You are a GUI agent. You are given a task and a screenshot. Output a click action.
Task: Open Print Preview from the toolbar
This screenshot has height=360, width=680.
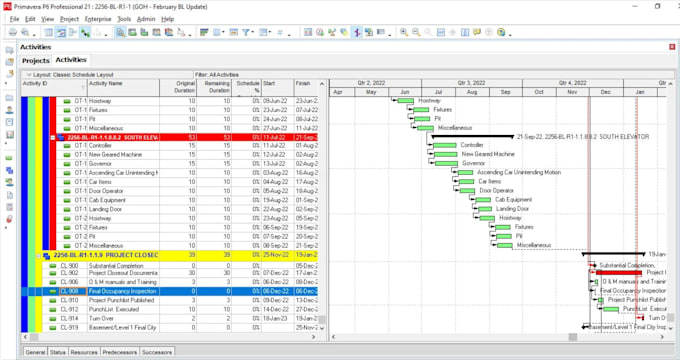[x=26, y=33]
